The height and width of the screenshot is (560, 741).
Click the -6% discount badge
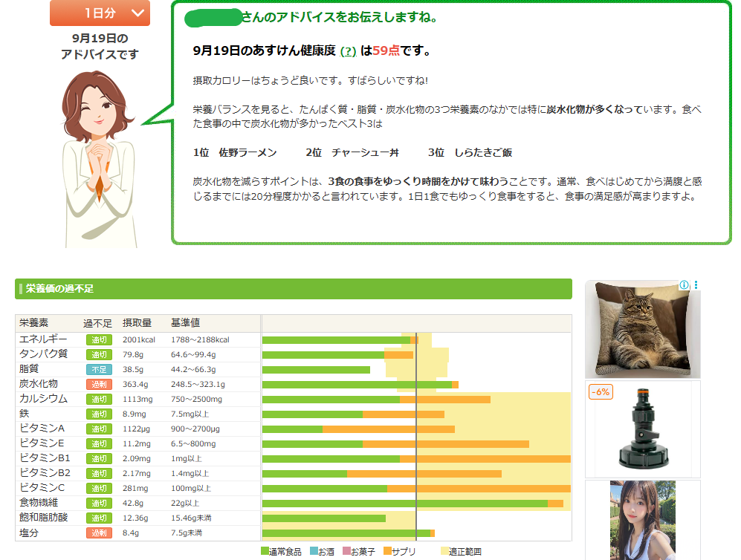[x=601, y=391]
